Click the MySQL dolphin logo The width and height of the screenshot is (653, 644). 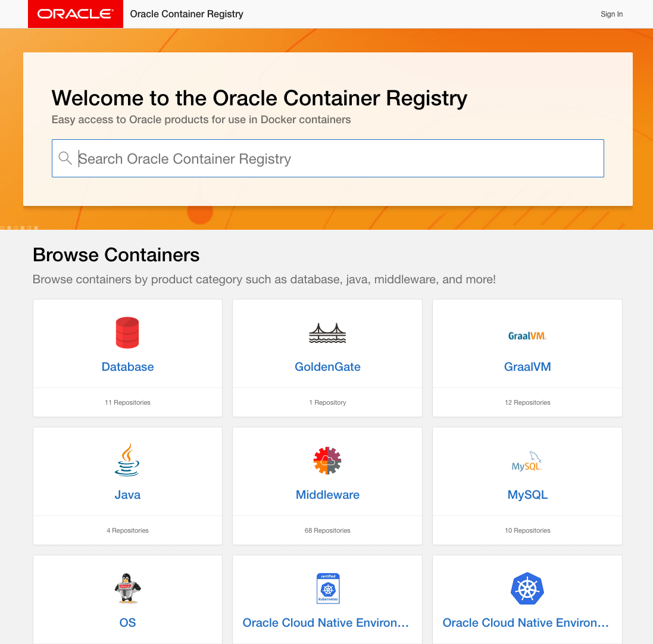click(527, 461)
